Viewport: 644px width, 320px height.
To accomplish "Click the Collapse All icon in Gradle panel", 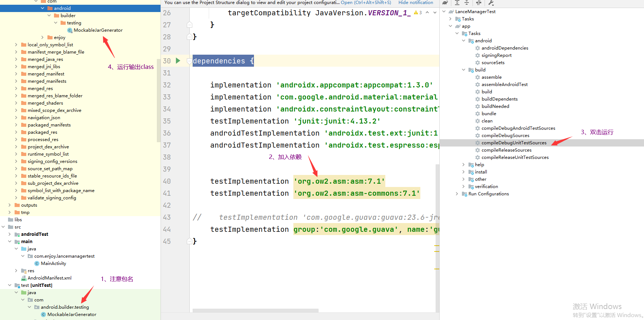I will pos(467,3).
